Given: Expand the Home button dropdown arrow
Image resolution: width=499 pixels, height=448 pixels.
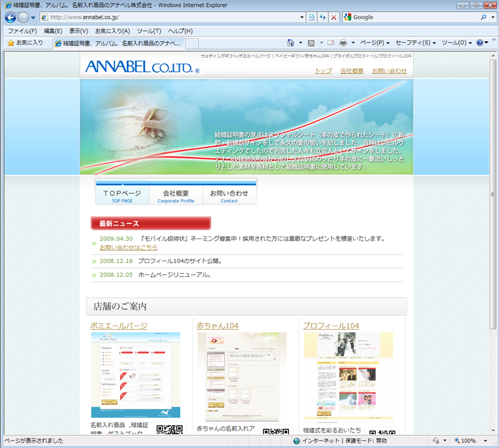Looking at the screenshot, I should pos(300,43).
